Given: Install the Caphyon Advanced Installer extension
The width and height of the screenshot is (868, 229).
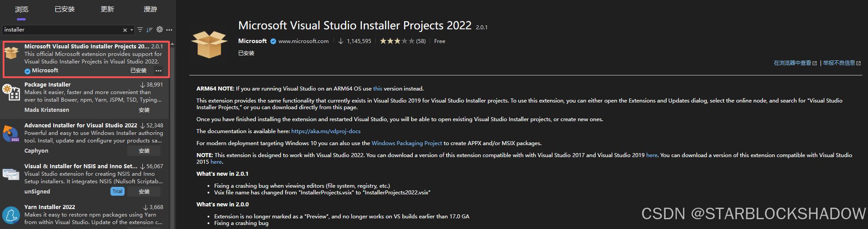Looking at the screenshot, I should (144, 151).
